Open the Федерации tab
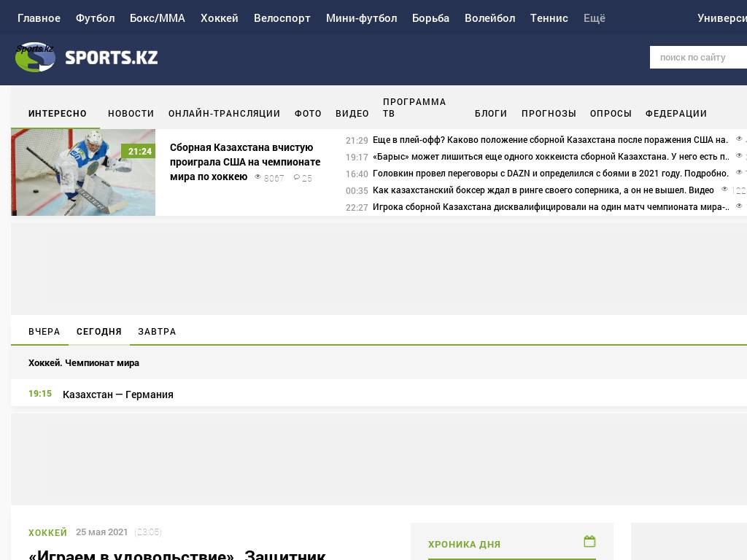Viewport: 747px width, 560px height. click(x=676, y=114)
